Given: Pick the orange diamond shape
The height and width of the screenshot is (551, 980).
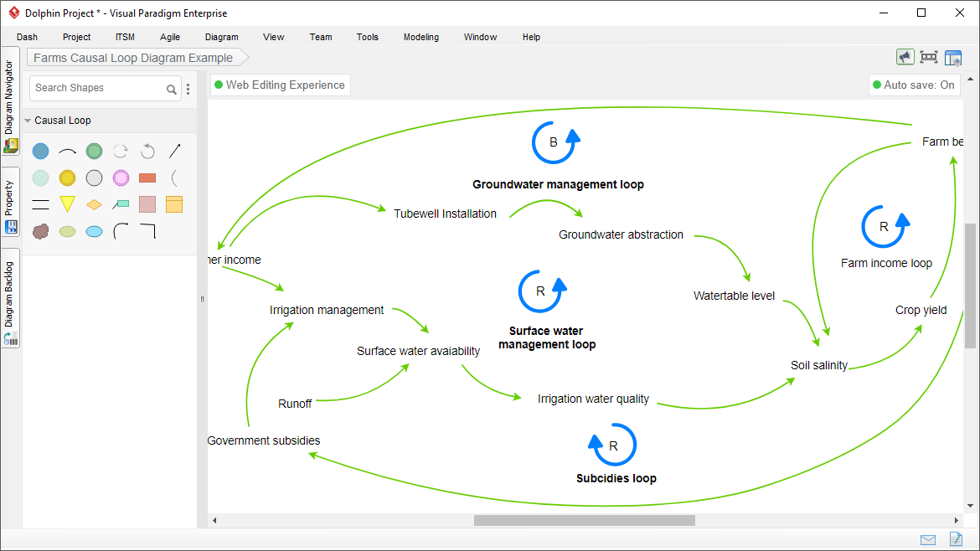Looking at the screenshot, I should click(95, 204).
